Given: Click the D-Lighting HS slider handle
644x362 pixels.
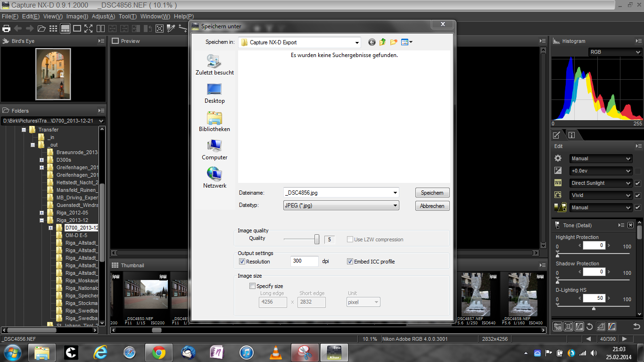Looking at the screenshot, I should coord(594,308).
